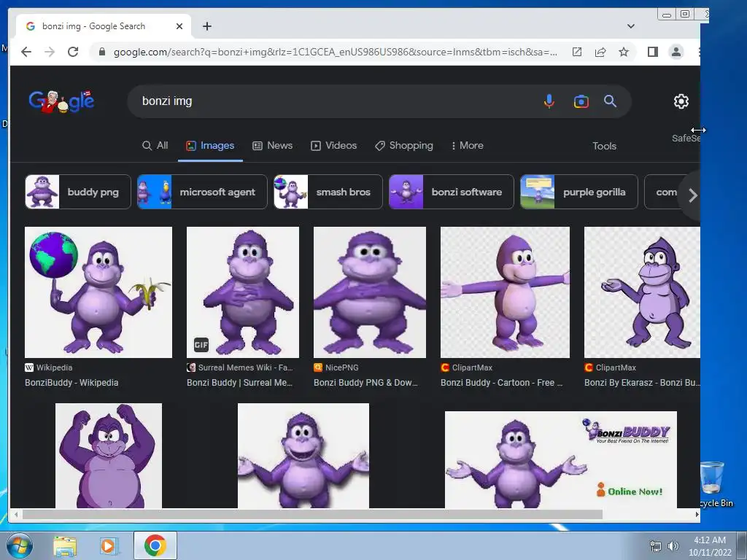747x560 pixels.
Task: Switch to All results tab
Action: [155, 145]
